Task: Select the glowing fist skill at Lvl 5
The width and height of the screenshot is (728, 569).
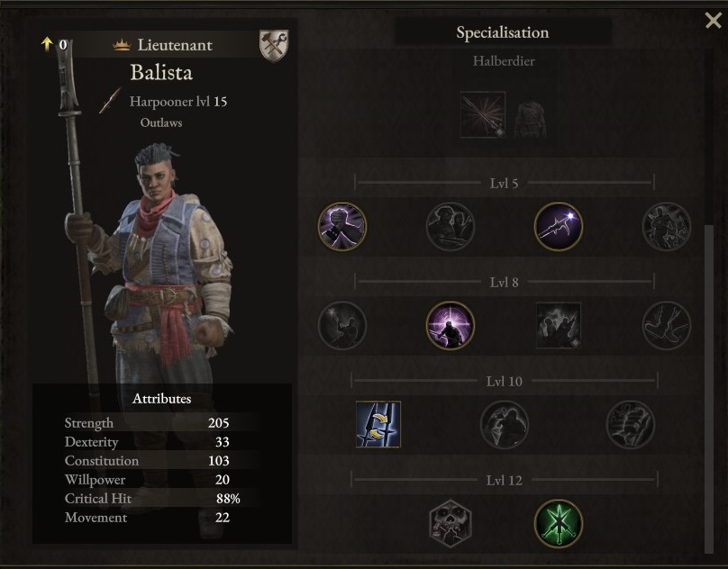Action: pyautogui.click(x=342, y=227)
